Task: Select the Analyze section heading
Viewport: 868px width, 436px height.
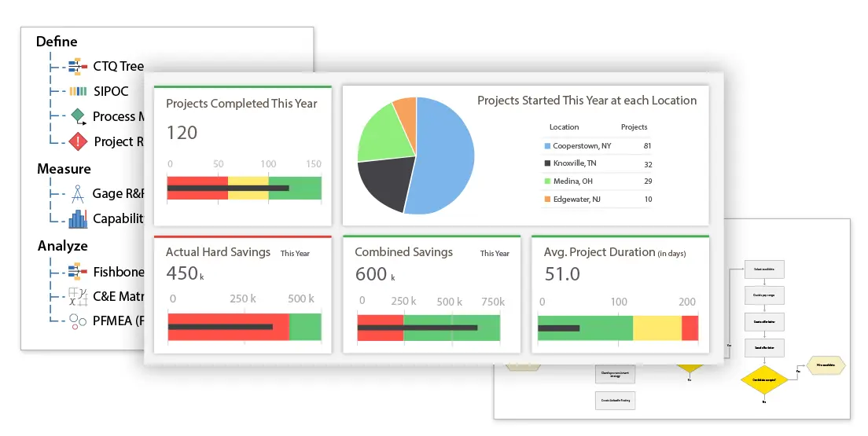Action: [62, 246]
